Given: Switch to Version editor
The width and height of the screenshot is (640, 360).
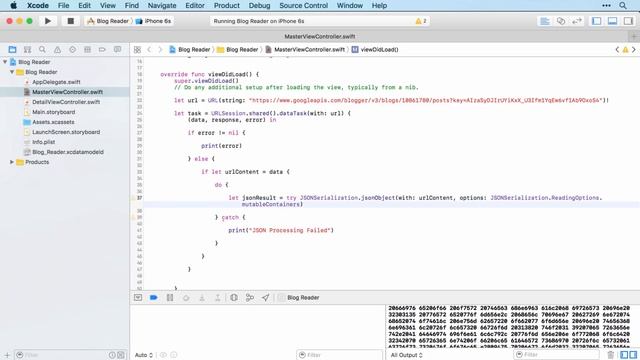Looking at the screenshot, I should click(577, 21).
